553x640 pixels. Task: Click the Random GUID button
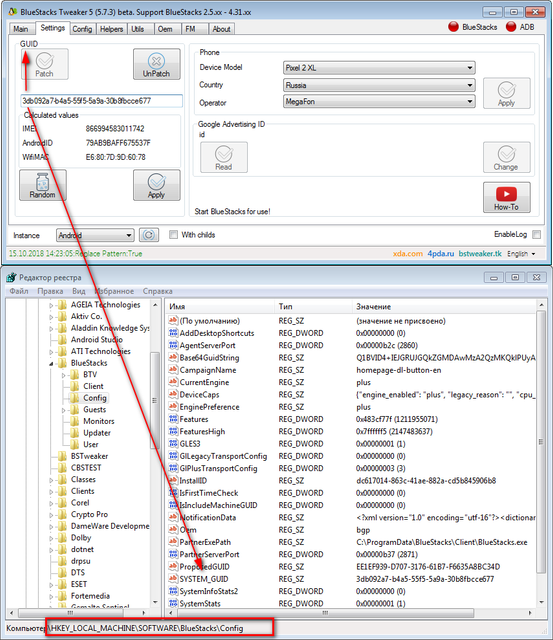pos(42,185)
